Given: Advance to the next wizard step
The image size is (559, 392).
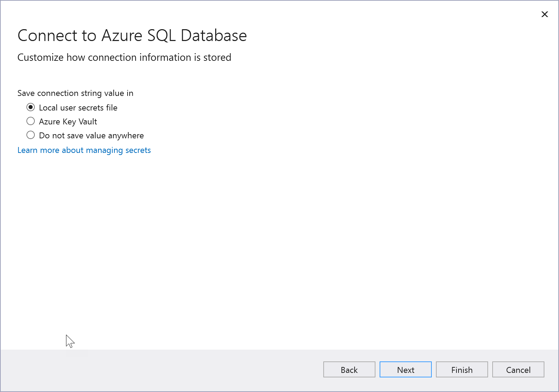Looking at the screenshot, I should 405,369.
